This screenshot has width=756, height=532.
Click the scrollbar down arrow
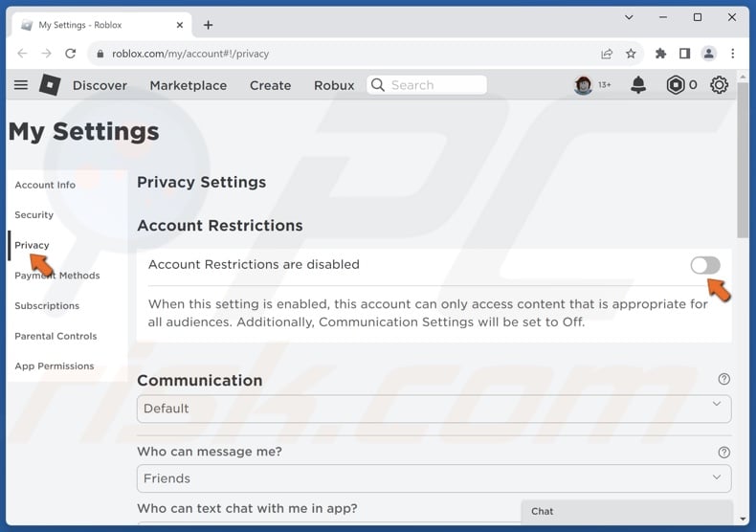pos(743,519)
